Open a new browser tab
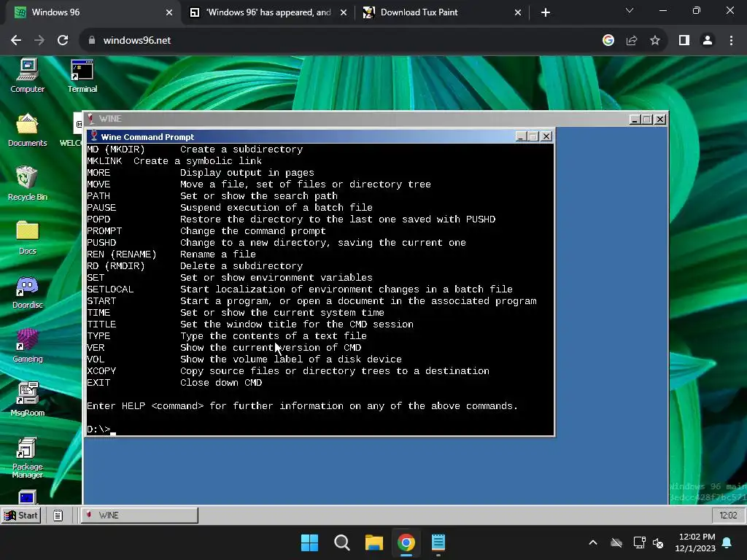Screen dimensions: 747x560 click(546, 12)
